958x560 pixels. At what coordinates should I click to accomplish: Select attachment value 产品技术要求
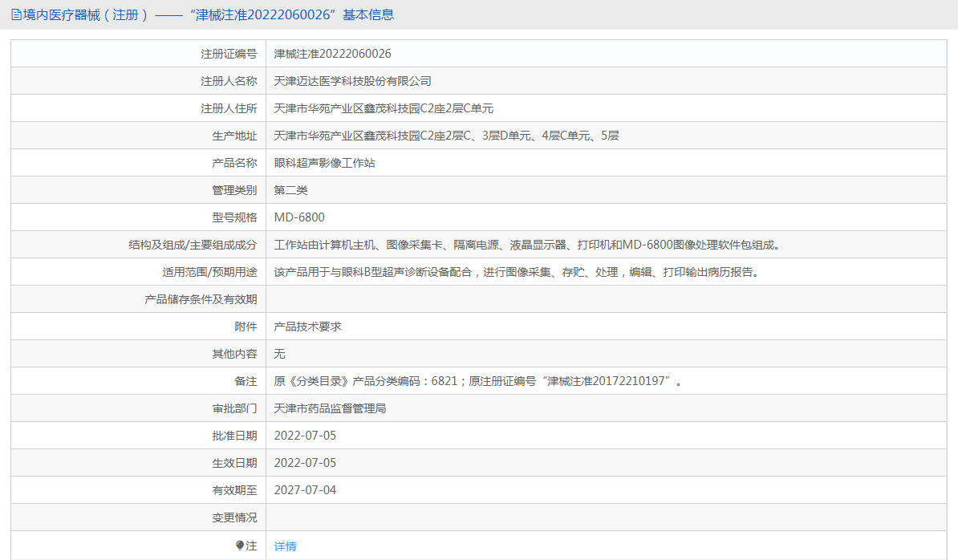[308, 327]
